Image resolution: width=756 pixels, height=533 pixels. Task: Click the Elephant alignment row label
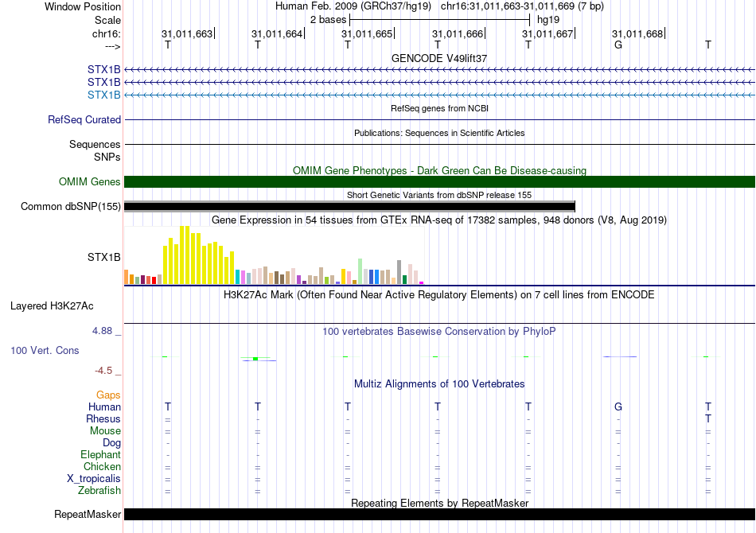click(100, 454)
